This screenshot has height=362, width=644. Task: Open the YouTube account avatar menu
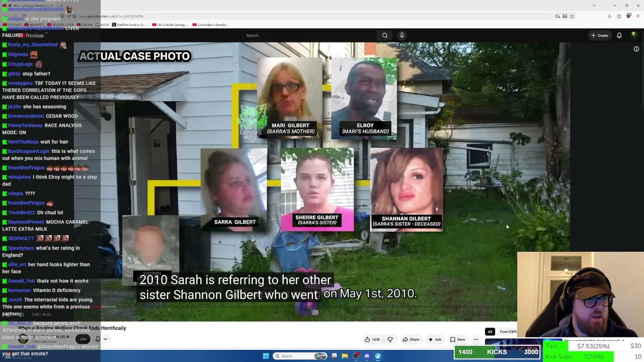coord(634,35)
